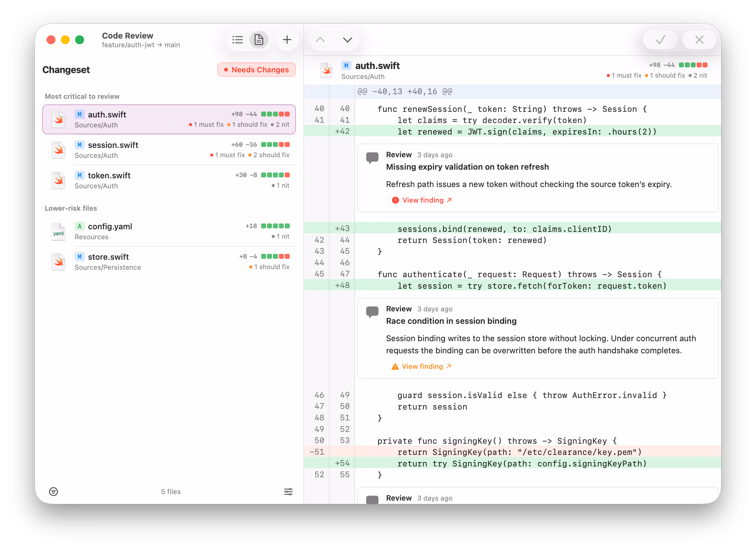Open display options sliders icon
Screen dimensions: 756x550
[288, 491]
